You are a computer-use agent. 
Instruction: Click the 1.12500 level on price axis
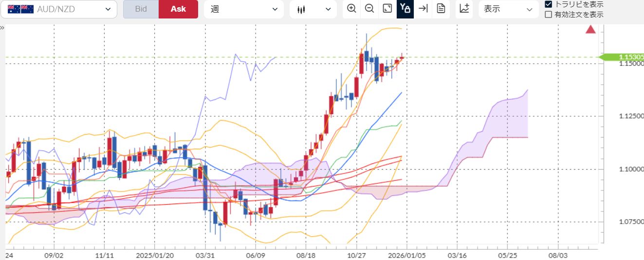click(x=630, y=116)
